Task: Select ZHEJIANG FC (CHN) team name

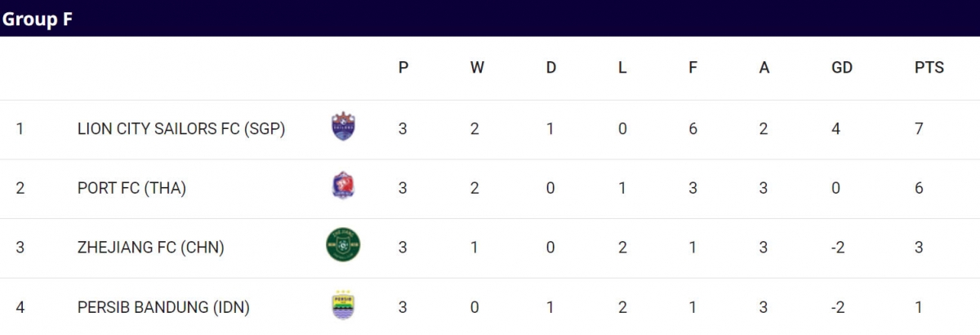Action: click(x=151, y=248)
